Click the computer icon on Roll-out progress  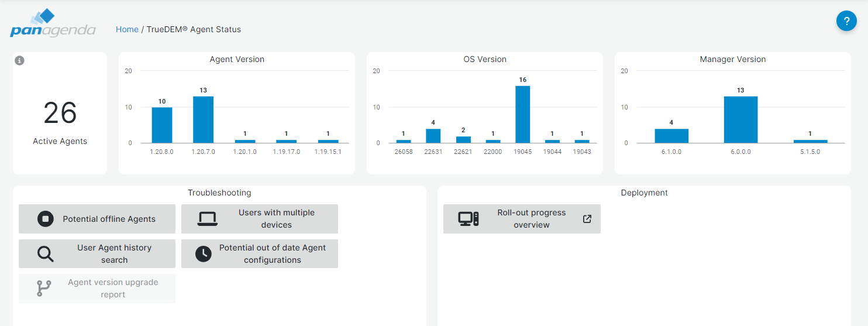click(x=468, y=219)
